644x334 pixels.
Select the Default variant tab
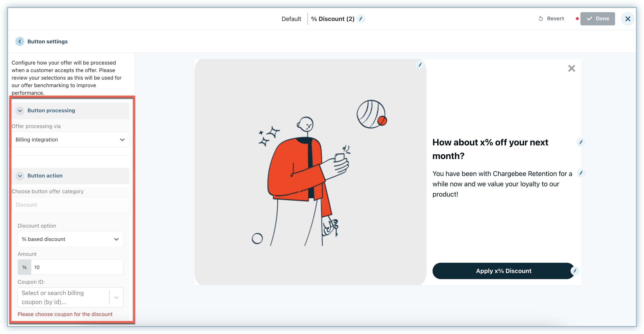(x=291, y=19)
